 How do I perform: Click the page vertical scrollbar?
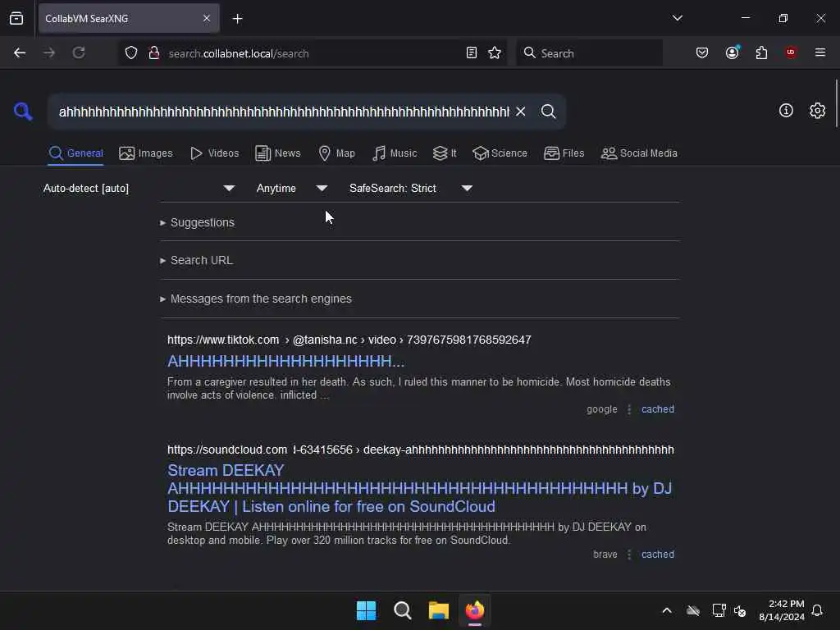(836, 103)
